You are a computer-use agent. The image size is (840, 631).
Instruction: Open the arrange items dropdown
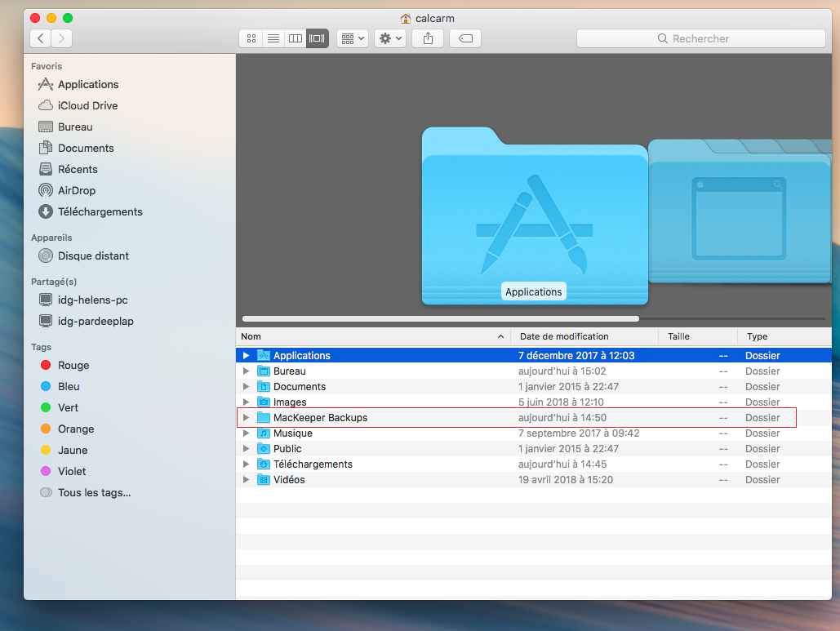(353, 38)
